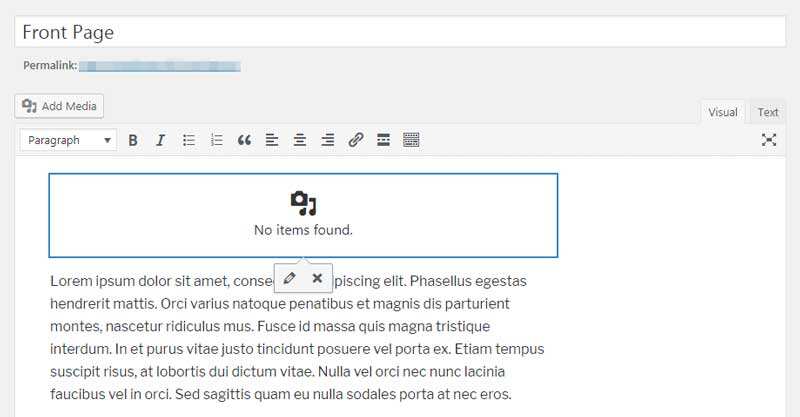Click the 'Permalink:' label

(50, 65)
